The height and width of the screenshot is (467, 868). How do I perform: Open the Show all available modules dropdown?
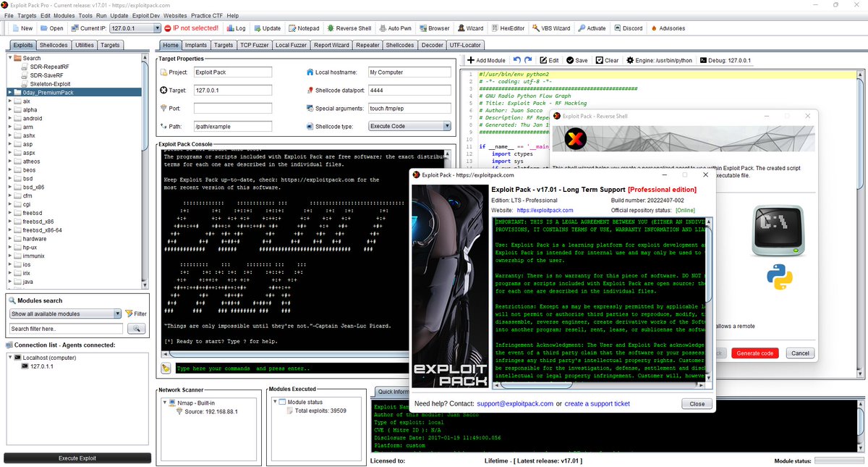66,314
